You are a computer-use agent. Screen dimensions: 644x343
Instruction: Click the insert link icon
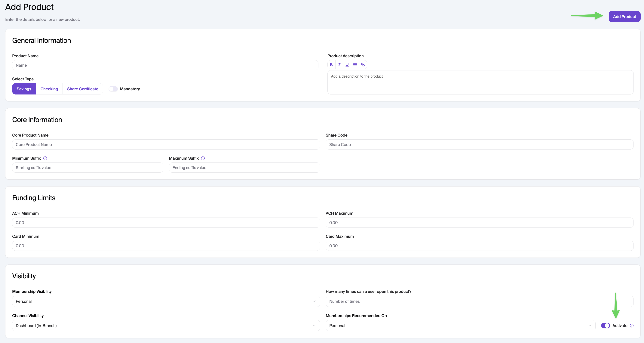click(363, 65)
